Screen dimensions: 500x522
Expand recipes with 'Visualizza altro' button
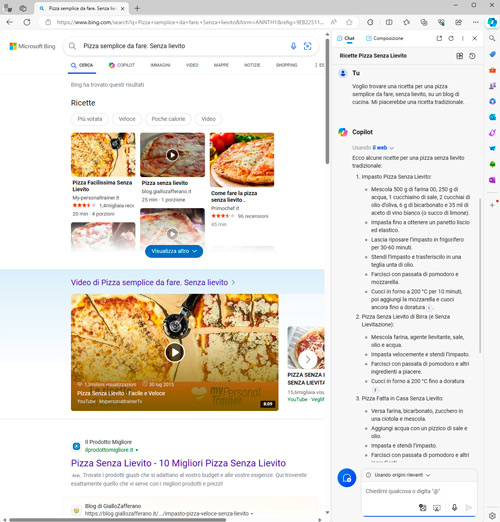[x=174, y=251]
